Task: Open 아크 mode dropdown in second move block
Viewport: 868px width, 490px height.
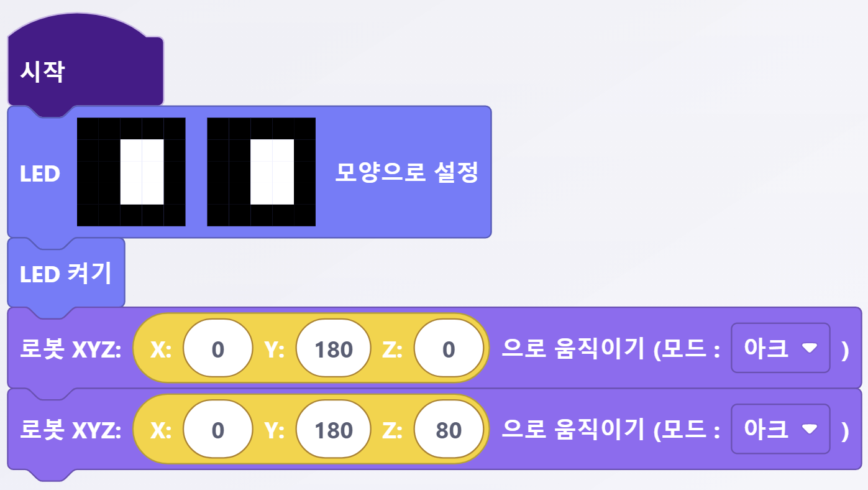Action: pos(780,429)
